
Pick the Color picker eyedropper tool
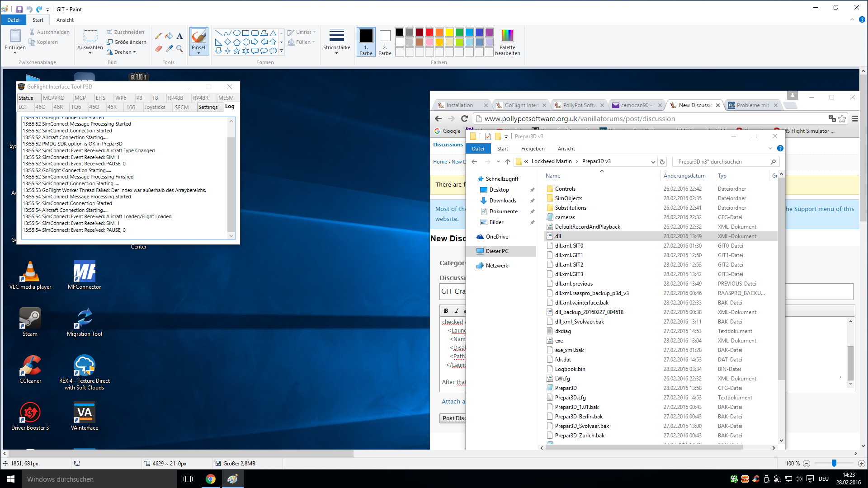(x=169, y=48)
